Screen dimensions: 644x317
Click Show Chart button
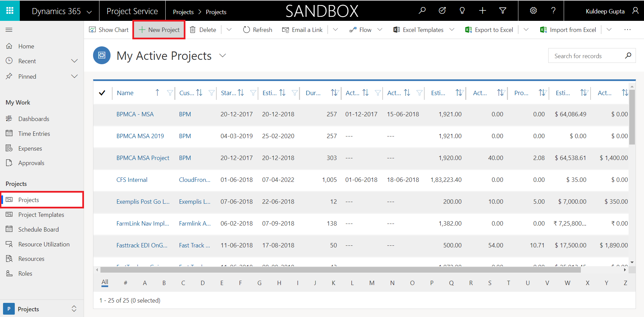click(109, 30)
